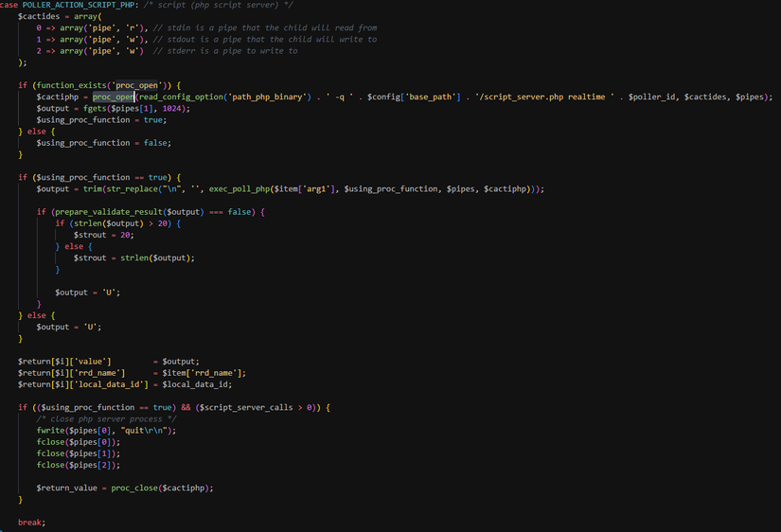The height and width of the screenshot is (532, 781).
Task: Click the prepare_validate_result function name
Action: [x=109, y=212]
